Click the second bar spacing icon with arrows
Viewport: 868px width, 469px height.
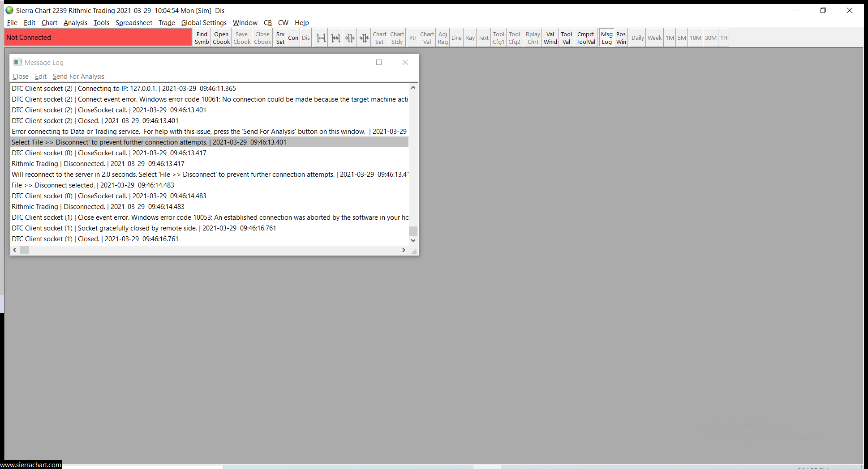[335, 38]
